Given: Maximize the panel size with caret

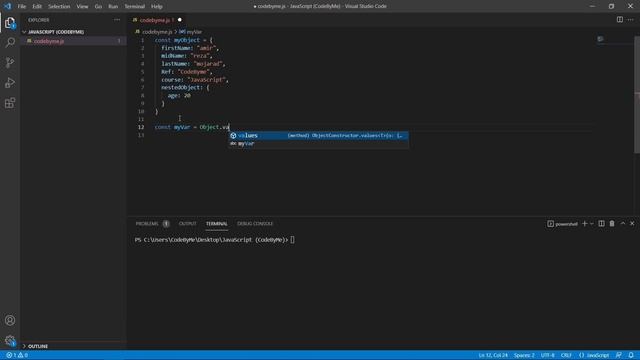Looking at the screenshot, I should point(622,224).
